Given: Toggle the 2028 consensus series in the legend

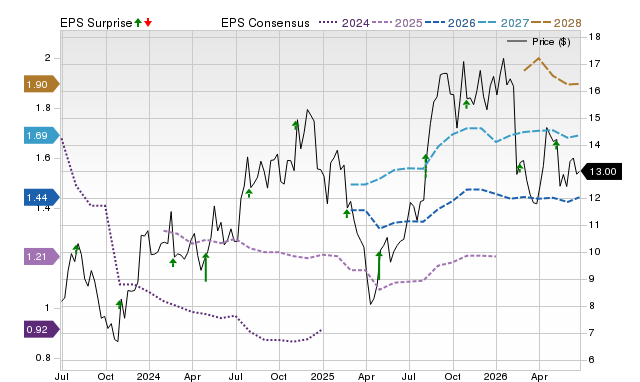Looking at the screenshot, I should point(556,23).
